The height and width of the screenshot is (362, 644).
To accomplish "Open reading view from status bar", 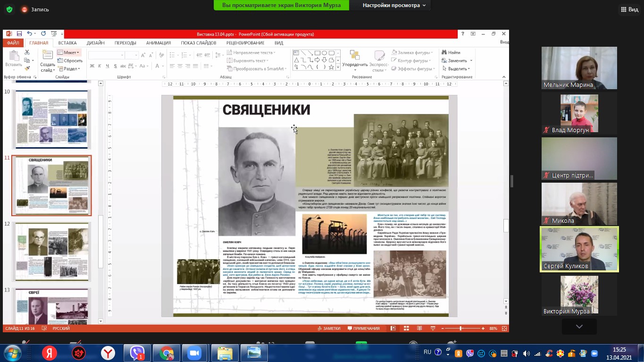I will pyautogui.click(x=419, y=328).
